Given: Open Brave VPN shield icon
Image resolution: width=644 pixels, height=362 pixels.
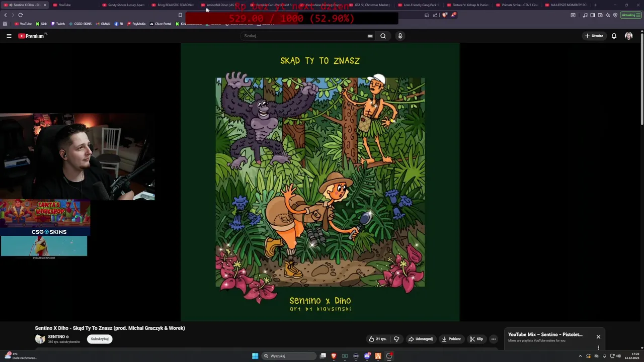Looking at the screenshot, I should pos(615,15).
